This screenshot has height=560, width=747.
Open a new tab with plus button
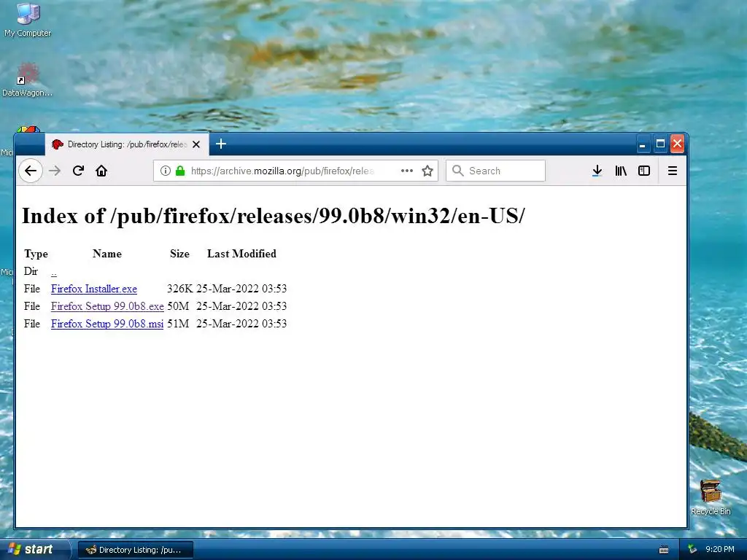pyautogui.click(x=220, y=144)
